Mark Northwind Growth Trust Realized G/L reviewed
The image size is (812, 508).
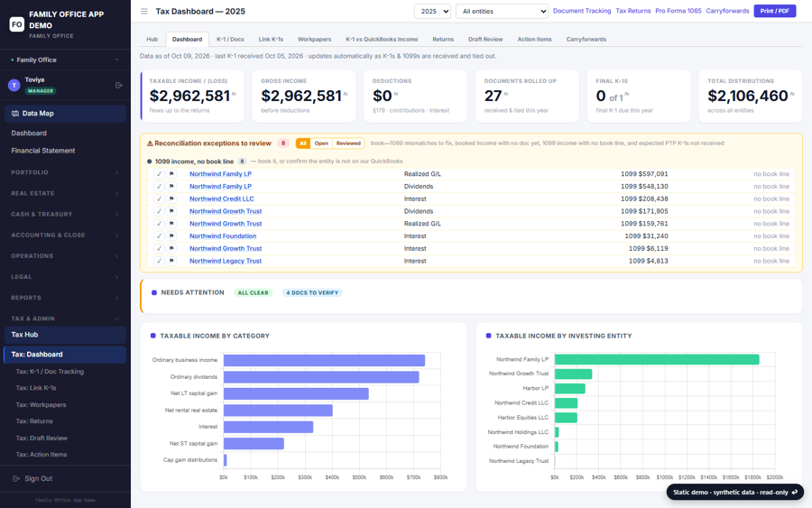(159, 224)
